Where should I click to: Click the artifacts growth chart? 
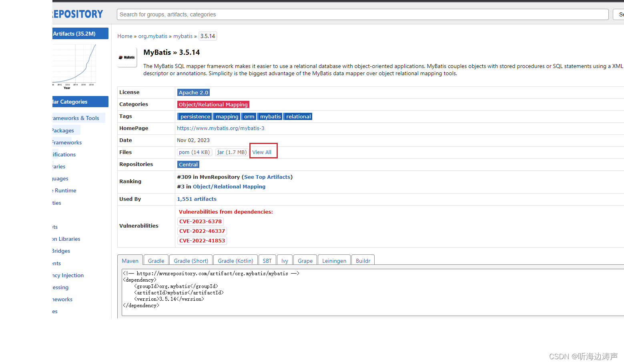pos(74,66)
